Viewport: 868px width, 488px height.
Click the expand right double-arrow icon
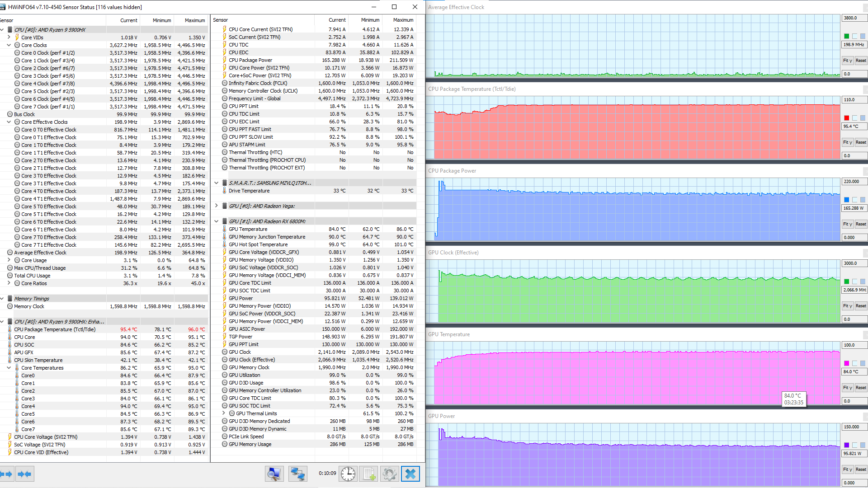(6, 474)
